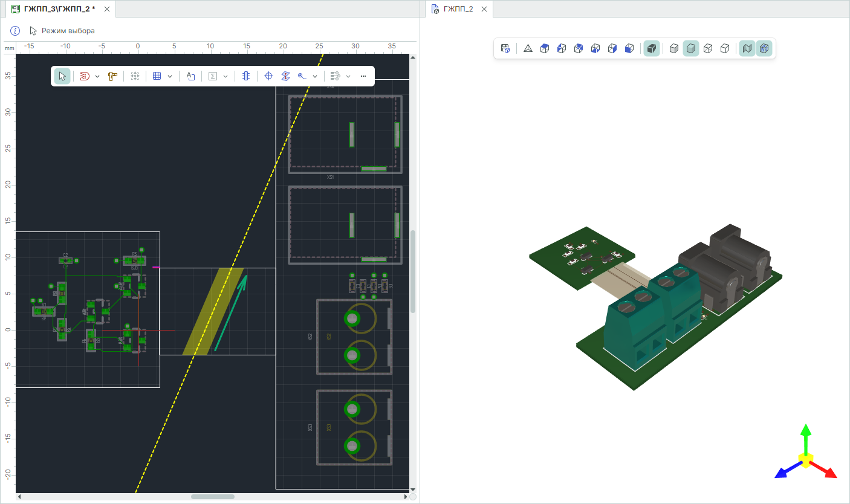The height and width of the screenshot is (504, 850).
Task: Click the crosshair origin target icon
Action: [x=269, y=76]
